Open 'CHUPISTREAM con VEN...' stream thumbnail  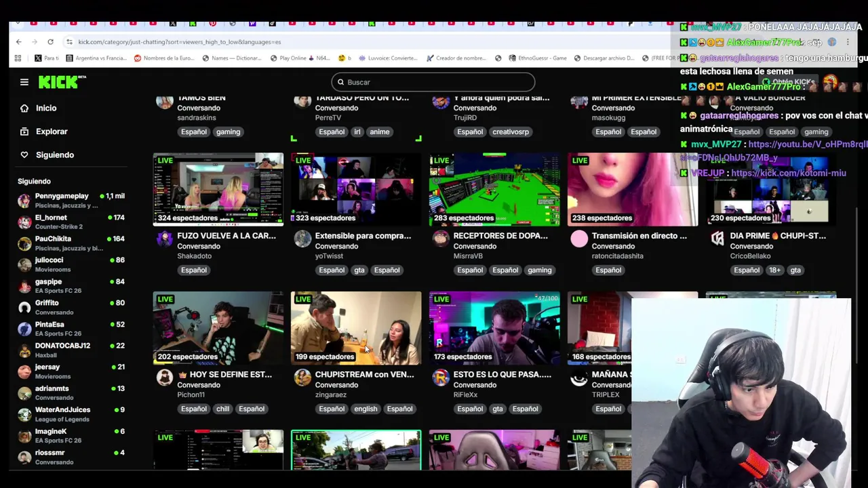356,328
